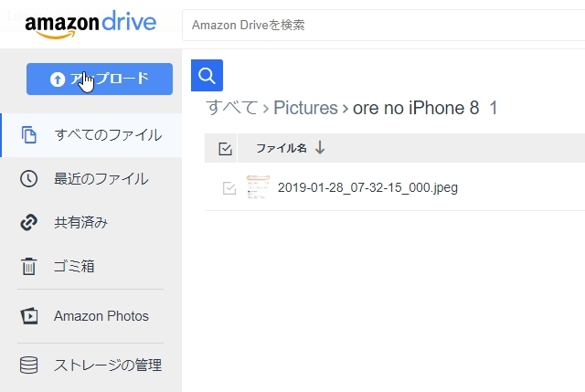
Task: Open 共有済み shared items
Action: tap(91, 222)
